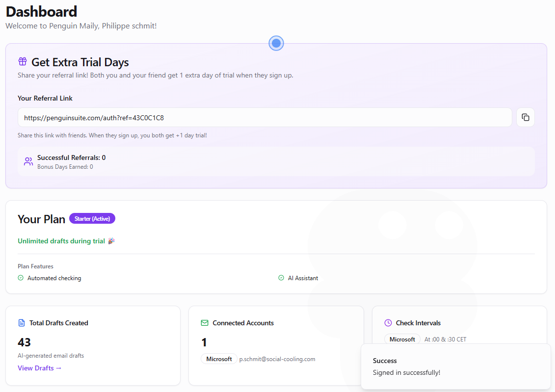Viewport: 555px width, 392px height.
Task: Click the Unlimited drafts during trial text
Action: click(x=61, y=241)
